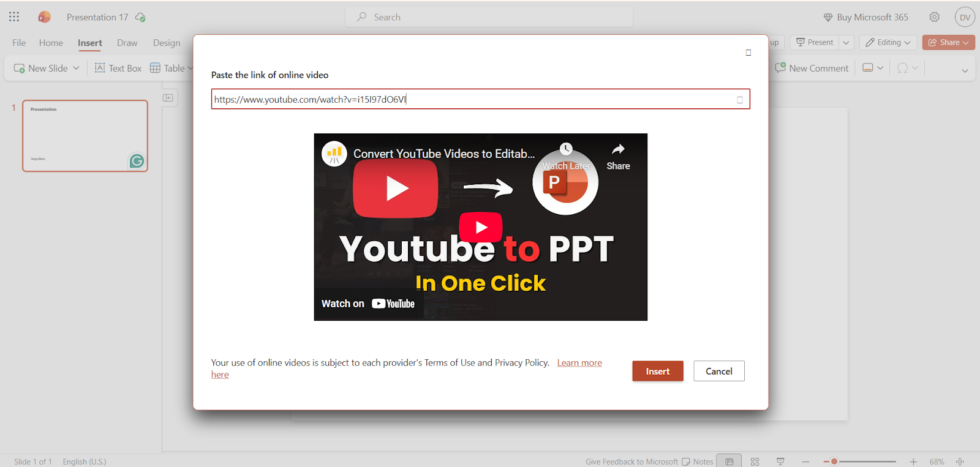Click the Slide 1 of 1 indicator
The height and width of the screenshot is (467, 980).
33,461
